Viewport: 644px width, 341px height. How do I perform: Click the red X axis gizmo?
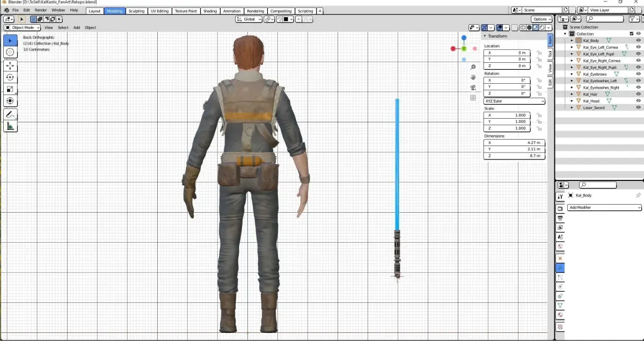pos(453,48)
